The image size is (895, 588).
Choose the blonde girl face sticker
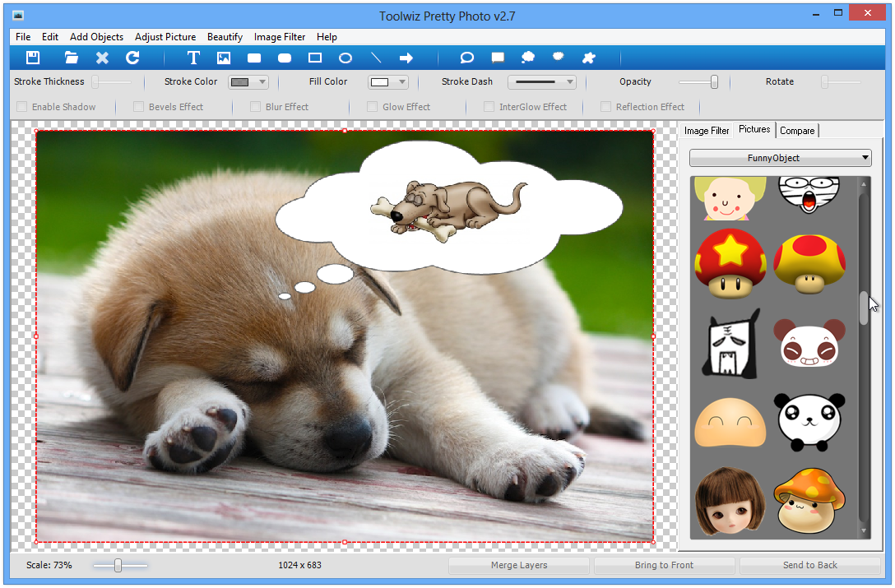[730, 198]
